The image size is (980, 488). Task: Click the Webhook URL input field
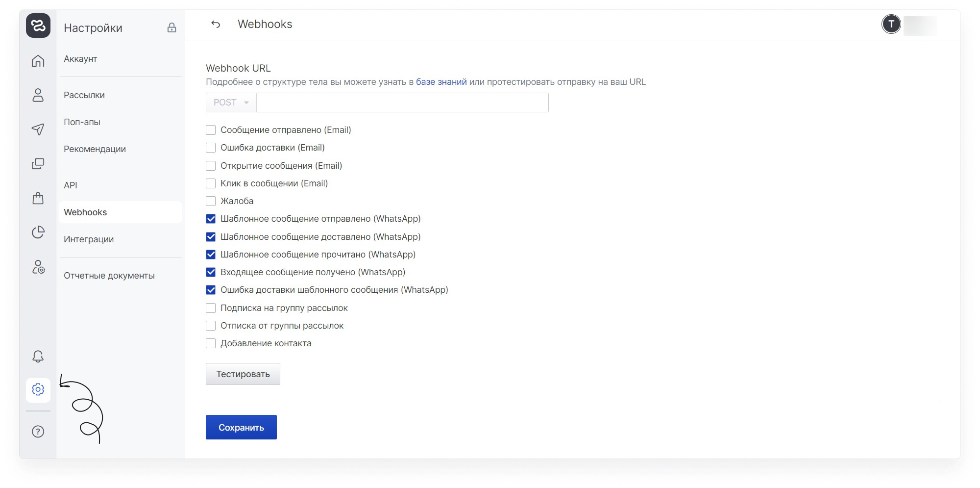(403, 103)
